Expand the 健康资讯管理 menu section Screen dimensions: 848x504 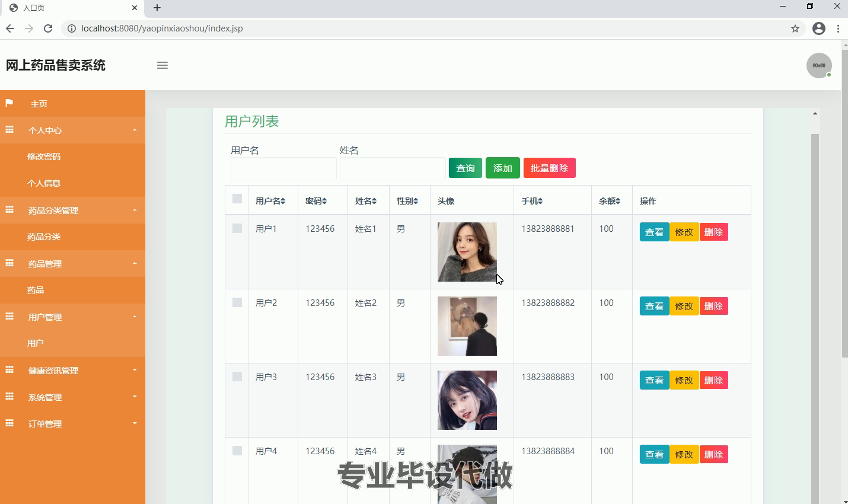(x=72, y=370)
